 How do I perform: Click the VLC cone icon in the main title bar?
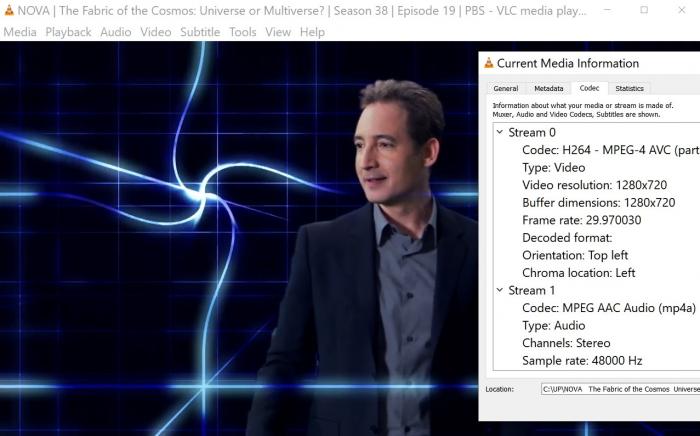click(9, 10)
